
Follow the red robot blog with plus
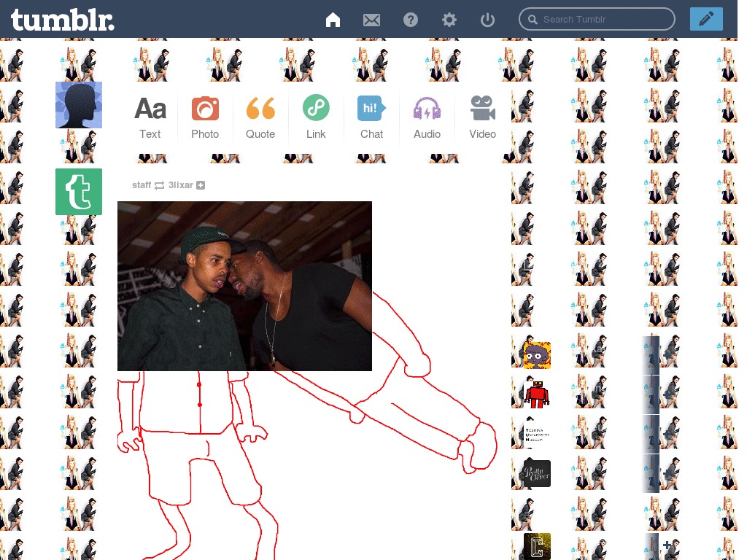click(667, 394)
